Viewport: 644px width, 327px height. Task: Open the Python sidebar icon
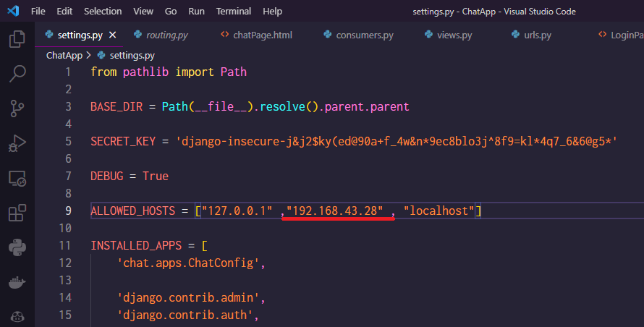click(x=17, y=247)
